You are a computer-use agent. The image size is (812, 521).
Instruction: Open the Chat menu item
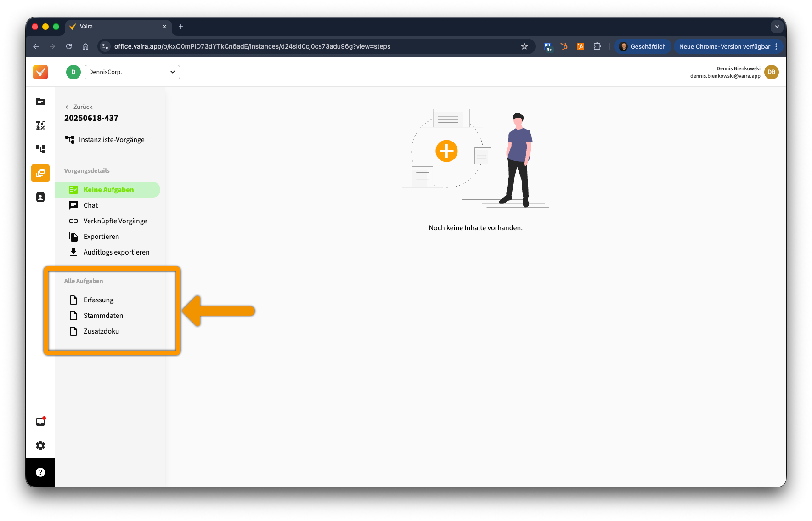pyautogui.click(x=90, y=205)
